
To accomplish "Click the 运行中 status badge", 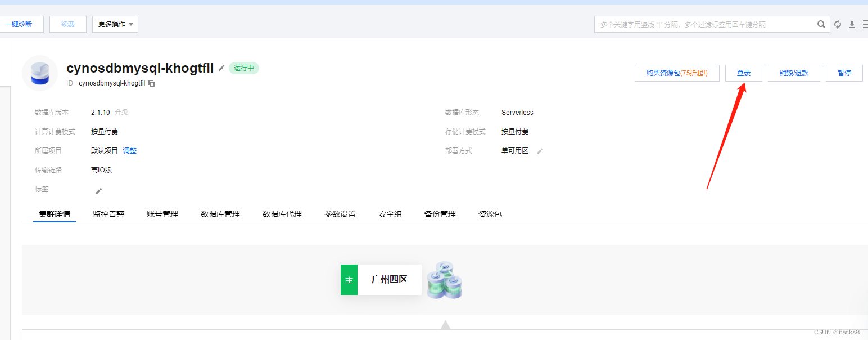I will (244, 68).
